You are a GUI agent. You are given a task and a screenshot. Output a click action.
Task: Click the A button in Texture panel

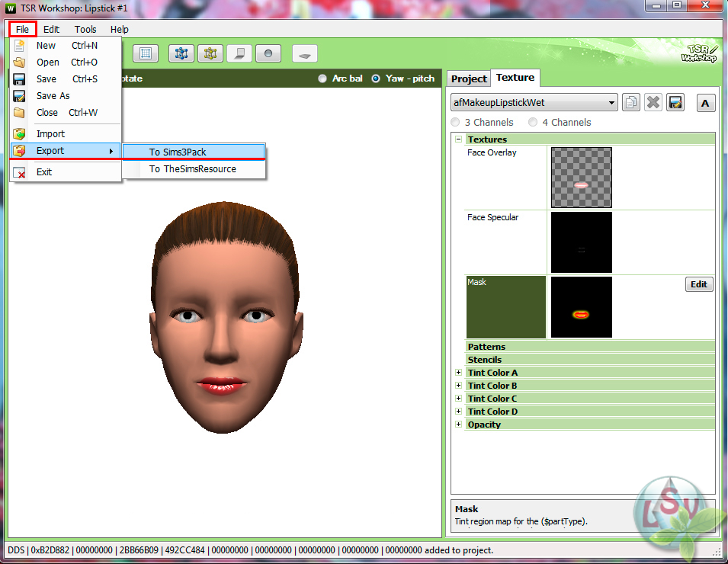[x=705, y=103]
